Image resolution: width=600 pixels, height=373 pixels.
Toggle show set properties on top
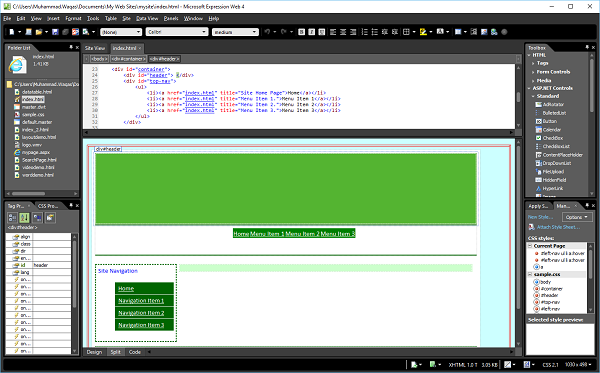tap(37, 218)
